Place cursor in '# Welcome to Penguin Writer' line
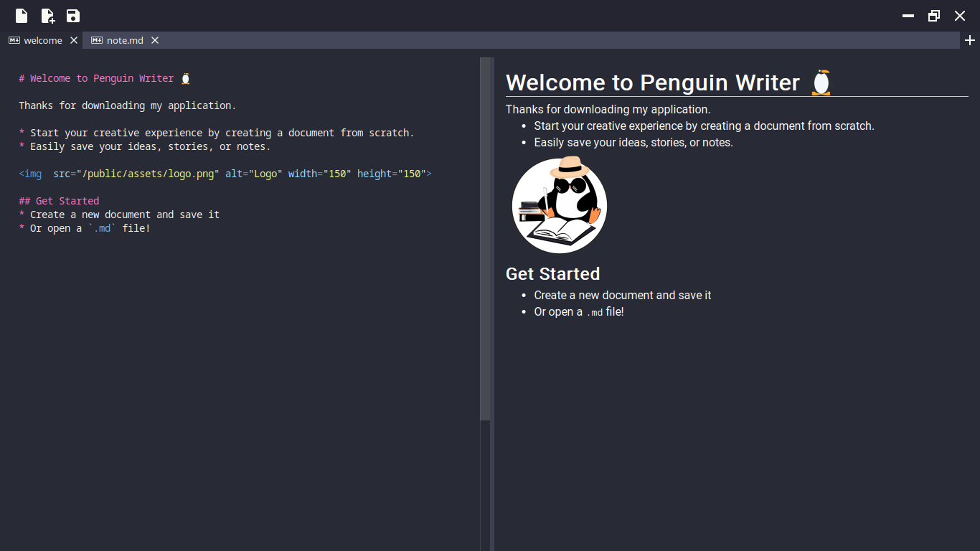The image size is (980, 551). point(105,78)
